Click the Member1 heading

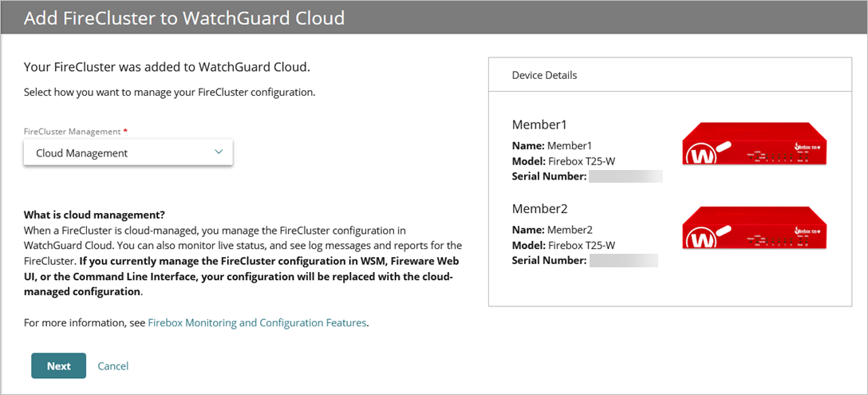point(539,125)
